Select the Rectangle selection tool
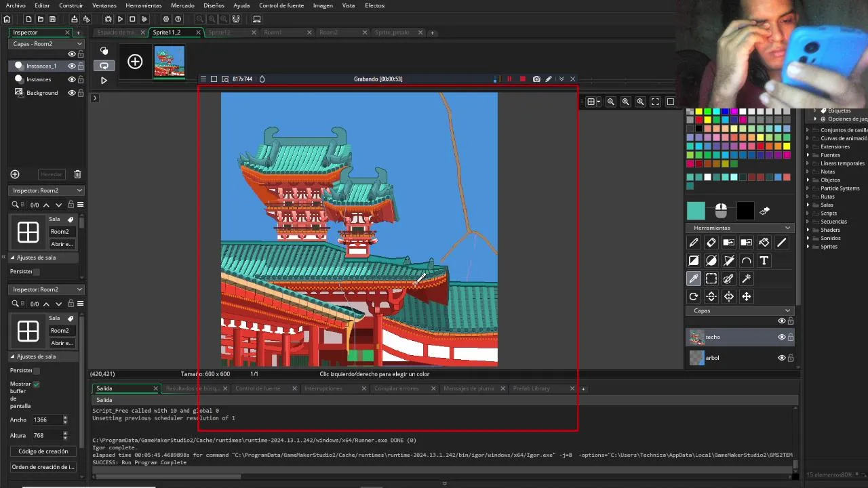 click(711, 279)
